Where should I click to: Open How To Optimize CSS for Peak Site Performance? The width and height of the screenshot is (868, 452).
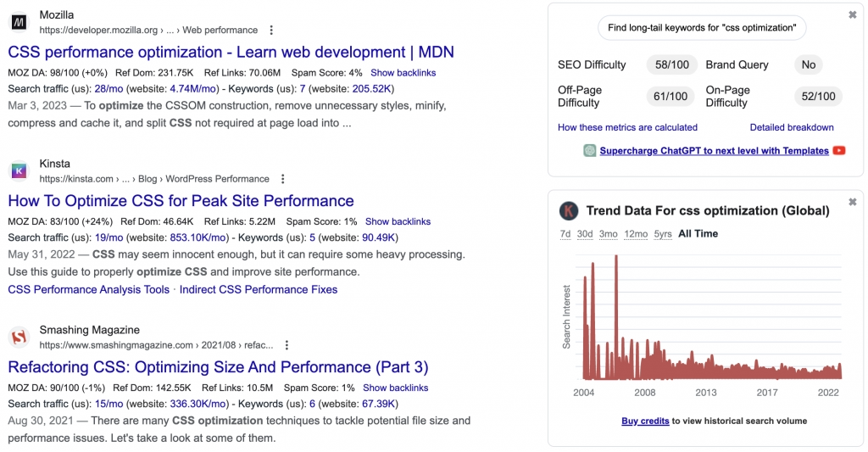[x=181, y=200]
